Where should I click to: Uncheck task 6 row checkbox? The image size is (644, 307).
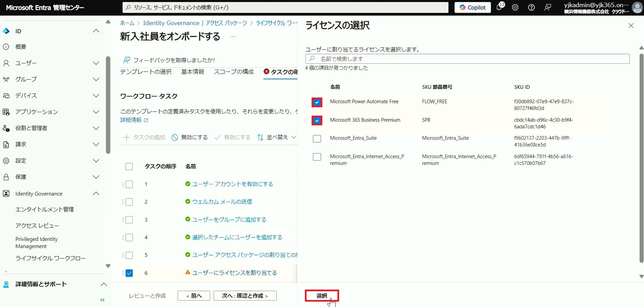coord(129,273)
